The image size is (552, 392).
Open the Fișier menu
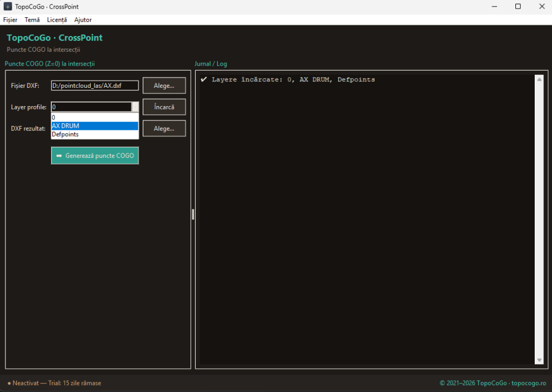click(10, 20)
